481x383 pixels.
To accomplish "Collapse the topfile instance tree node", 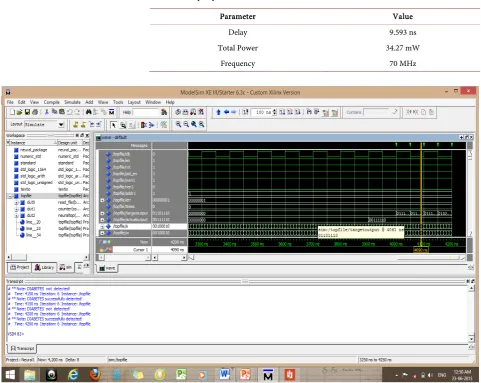I will click(x=10, y=196).
